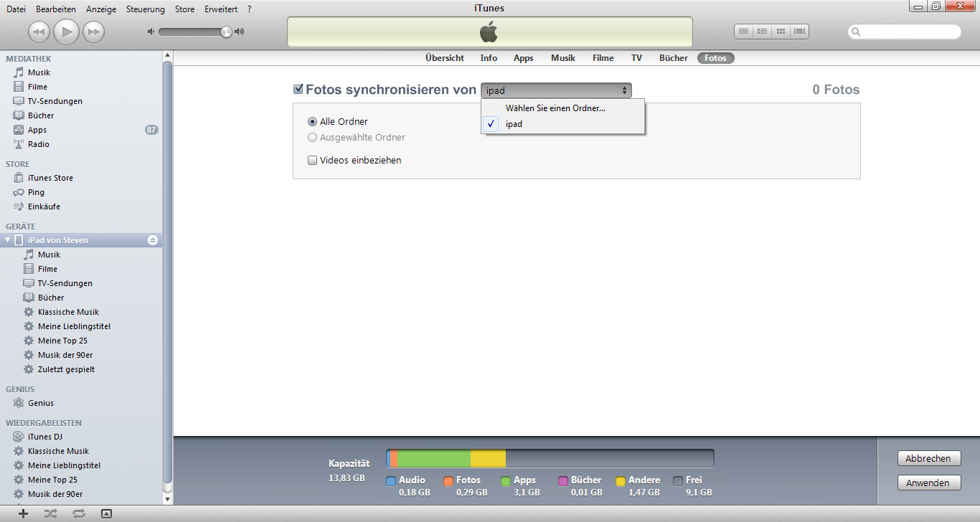Select the Alle Ordner radio button

coord(312,121)
